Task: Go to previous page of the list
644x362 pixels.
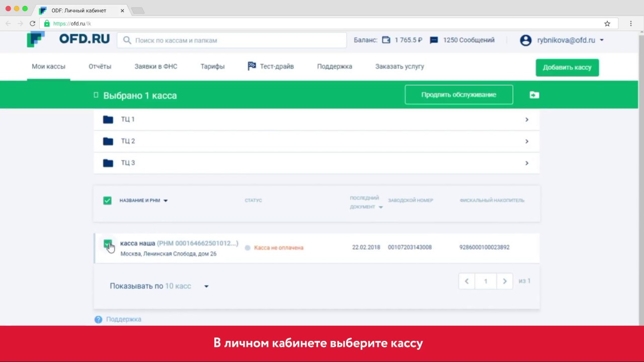Action: (x=466, y=281)
